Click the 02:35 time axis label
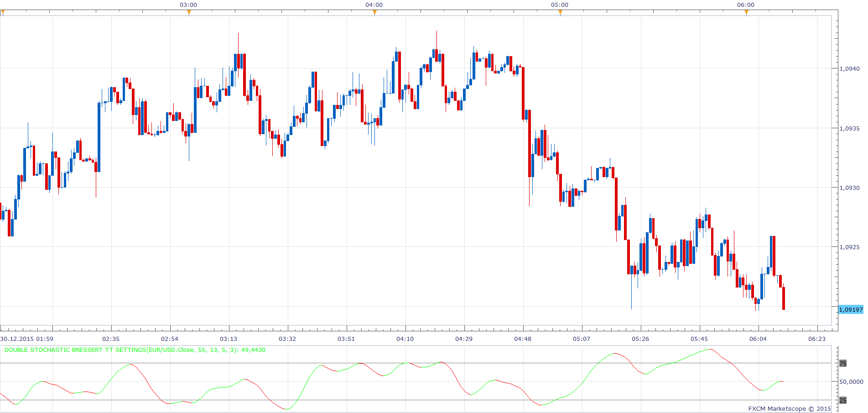This screenshot has height=413, width=868. pyautogui.click(x=111, y=339)
